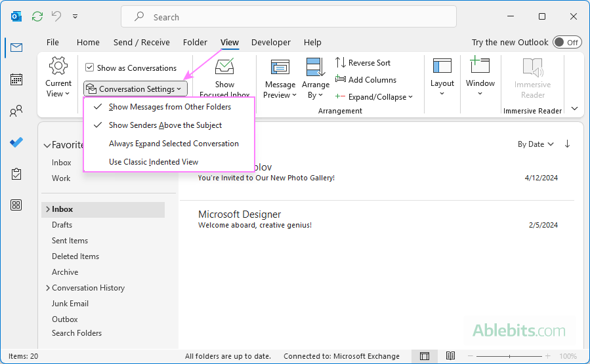Adjust the zoom slider in status bar
Screen dimensions: 590x364
[x=509, y=355]
